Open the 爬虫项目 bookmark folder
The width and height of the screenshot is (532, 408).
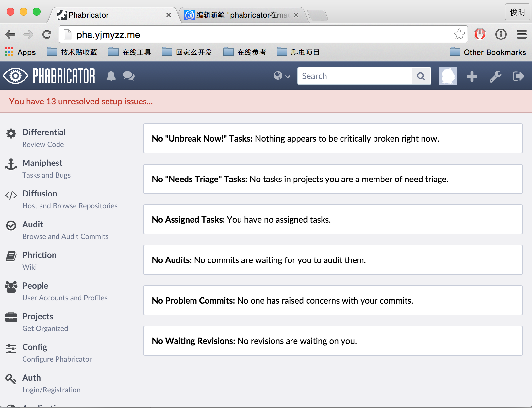[x=298, y=52]
